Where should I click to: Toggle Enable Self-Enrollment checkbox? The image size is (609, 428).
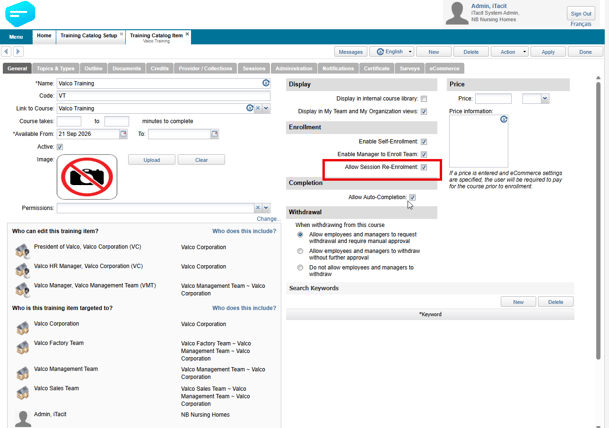[424, 142]
